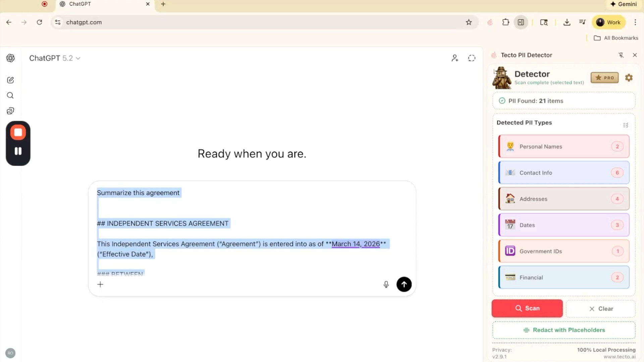Click the microphone dictation icon
644x362 pixels.
click(x=386, y=285)
